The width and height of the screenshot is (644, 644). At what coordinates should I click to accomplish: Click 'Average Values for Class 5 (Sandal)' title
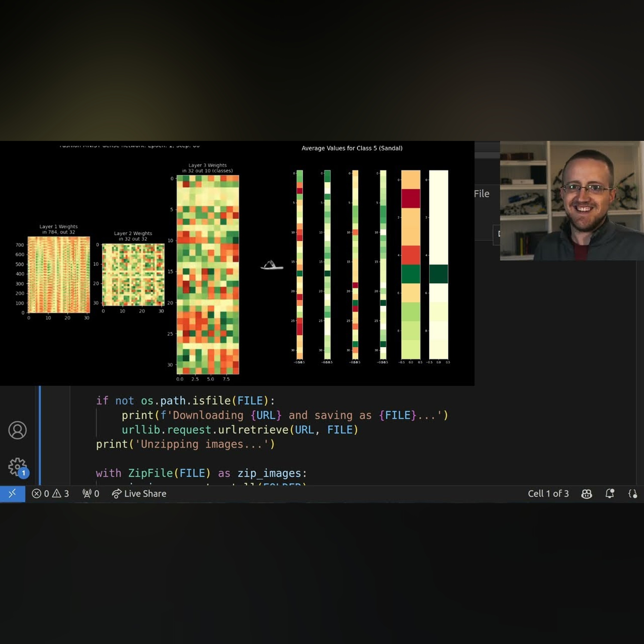[352, 148]
